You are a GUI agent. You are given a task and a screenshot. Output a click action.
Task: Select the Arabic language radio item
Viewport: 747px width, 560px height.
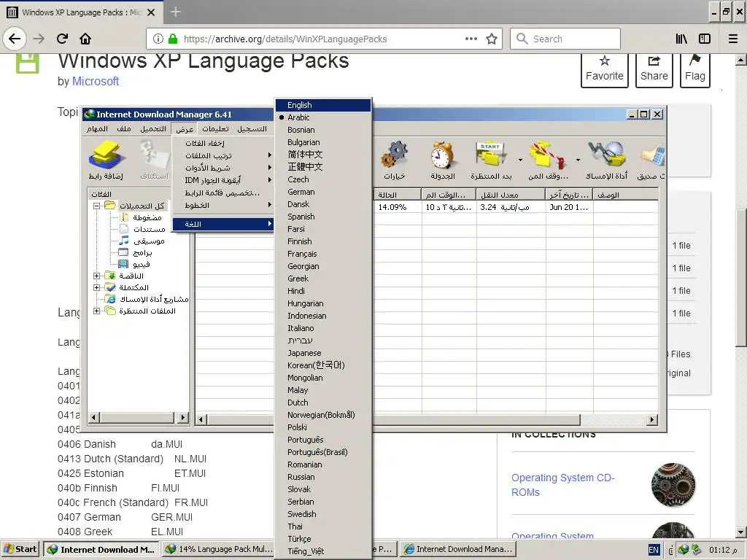pos(298,117)
